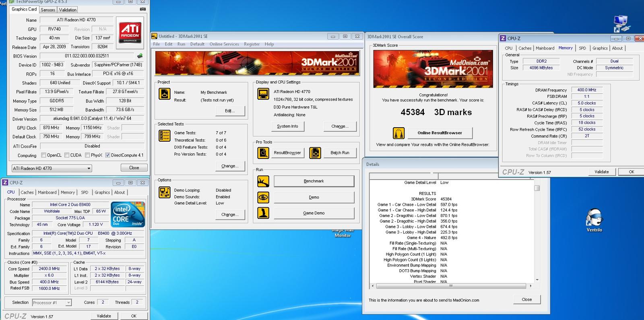Click the Game Demo joystick icon

click(x=263, y=213)
